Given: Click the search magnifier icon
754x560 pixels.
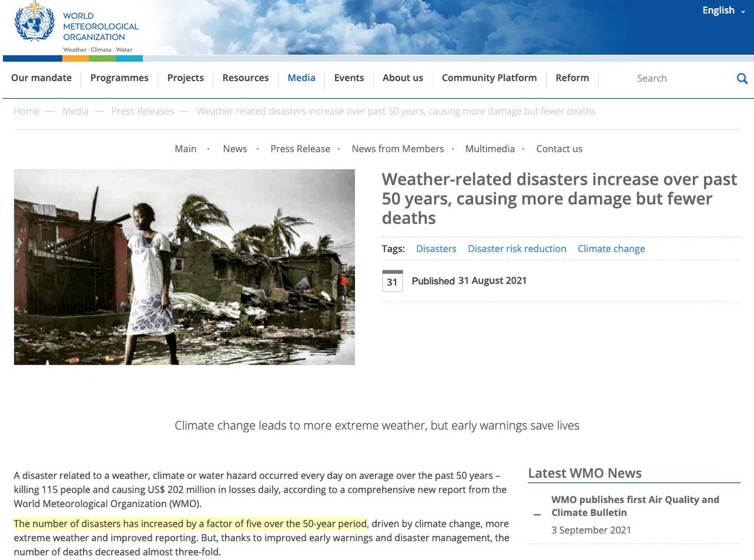Looking at the screenshot, I should click(x=742, y=79).
